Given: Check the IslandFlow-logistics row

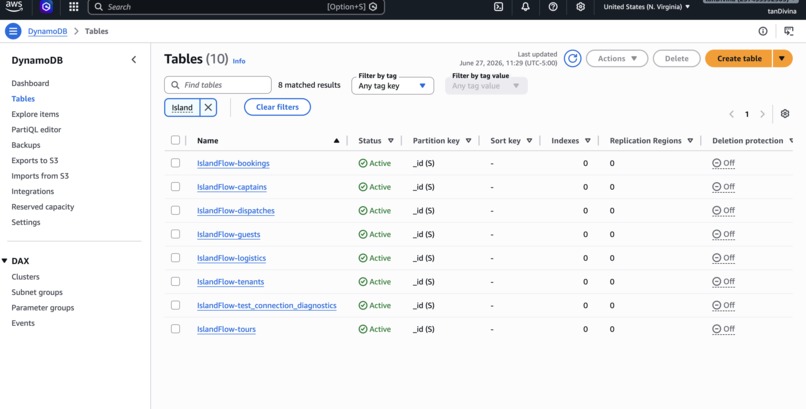Looking at the screenshot, I should pos(175,257).
